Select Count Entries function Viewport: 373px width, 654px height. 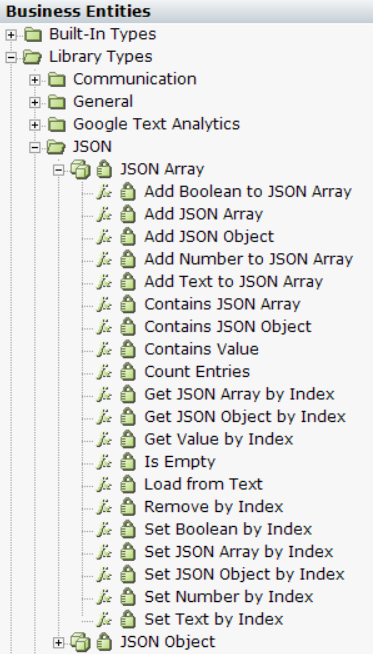197,372
